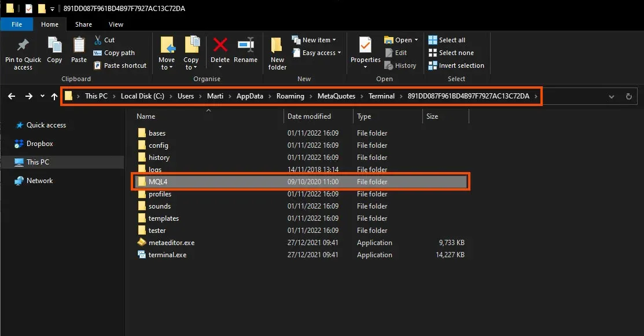Click the Rename icon in ribbon
Screen dimensions: 644x336
coord(246,46)
